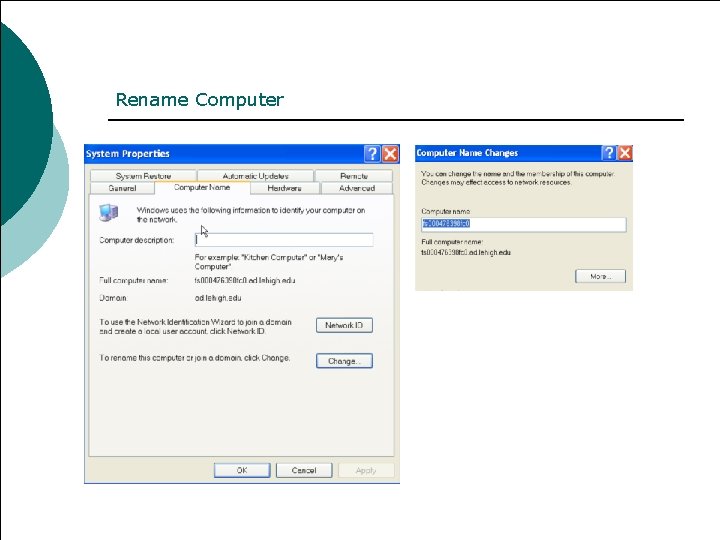Image resolution: width=720 pixels, height=540 pixels.
Task: Click the Computer Name Changes title bar
Action: pyautogui.click(x=523, y=153)
